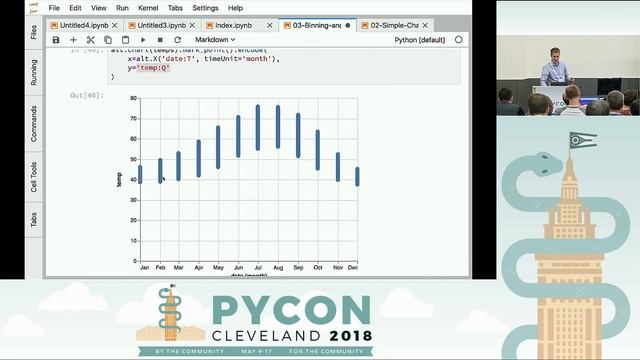The height and width of the screenshot is (360, 640).
Task: Click the Python (default) kernel name
Action: (420, 40)
